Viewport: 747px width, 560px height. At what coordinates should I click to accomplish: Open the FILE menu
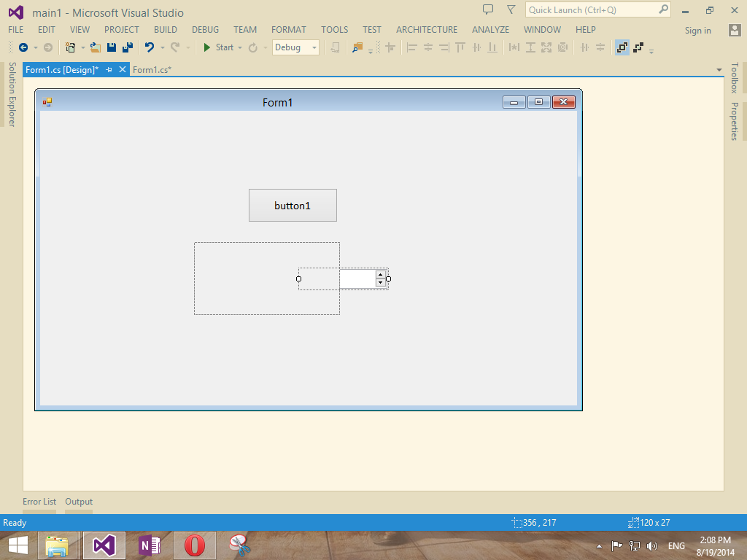16,29
